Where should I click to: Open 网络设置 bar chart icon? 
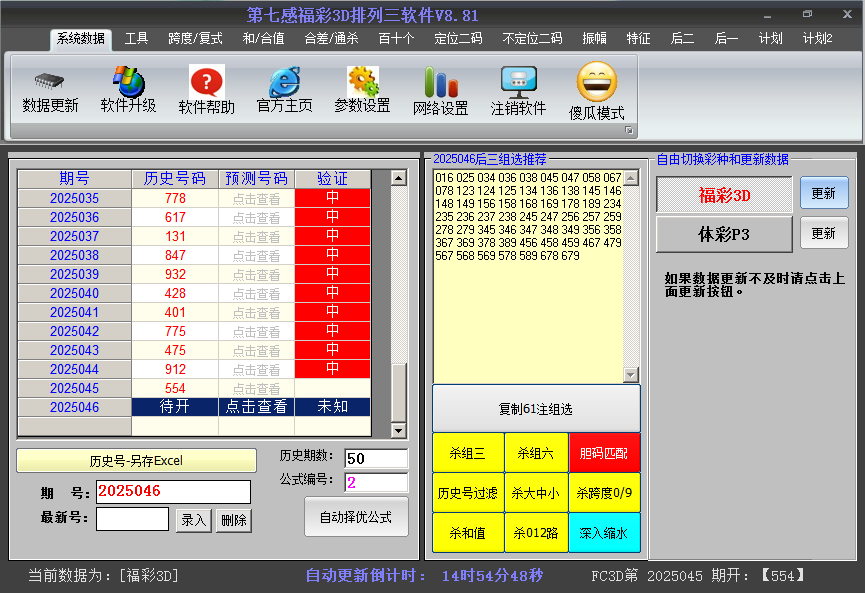(441, 82)
